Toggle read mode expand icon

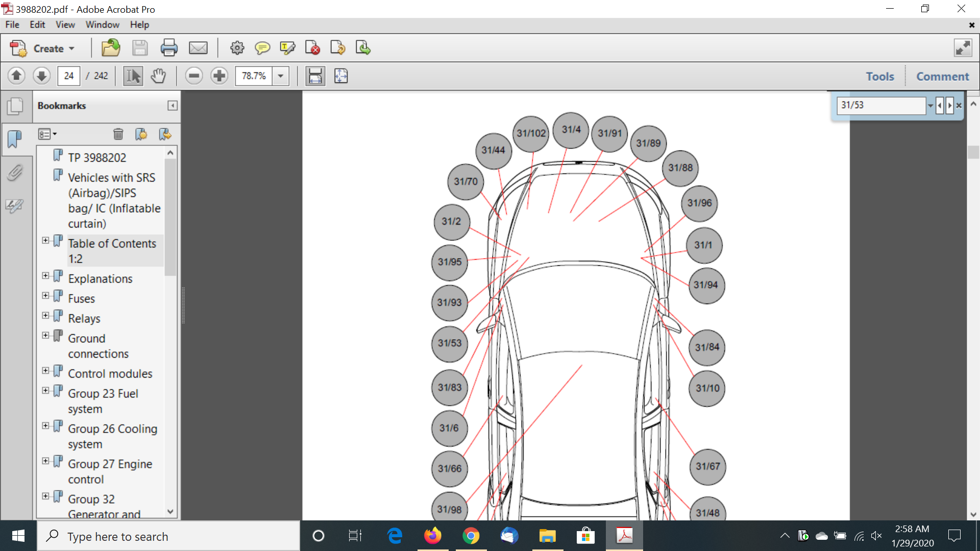(963, 48)
